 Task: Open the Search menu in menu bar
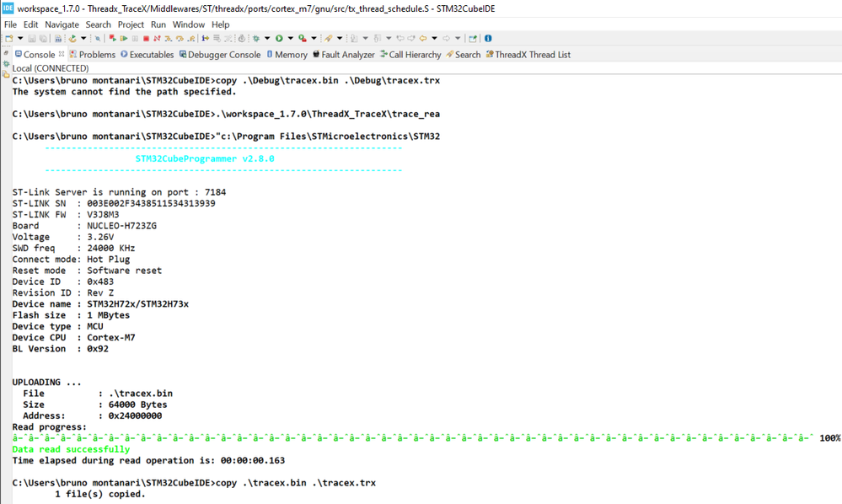click(99, 24)
